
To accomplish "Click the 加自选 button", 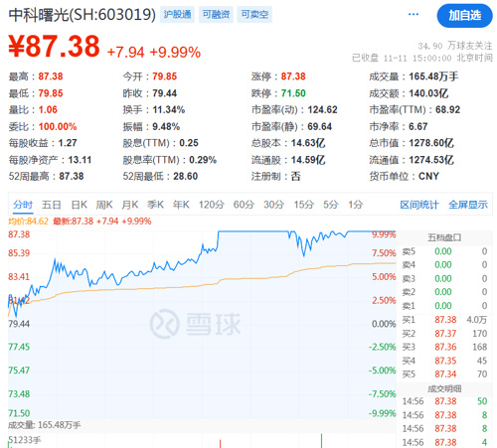I will (x=464, y=15).
